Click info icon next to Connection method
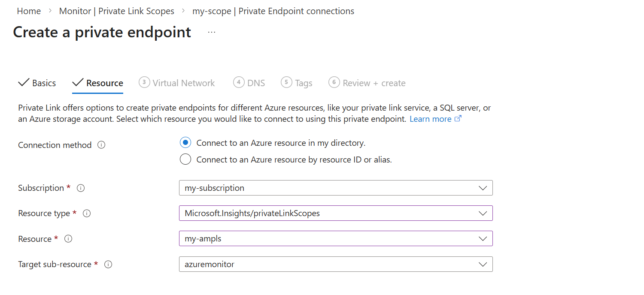This screenshot has width=644, height=295. pos(101,145)
